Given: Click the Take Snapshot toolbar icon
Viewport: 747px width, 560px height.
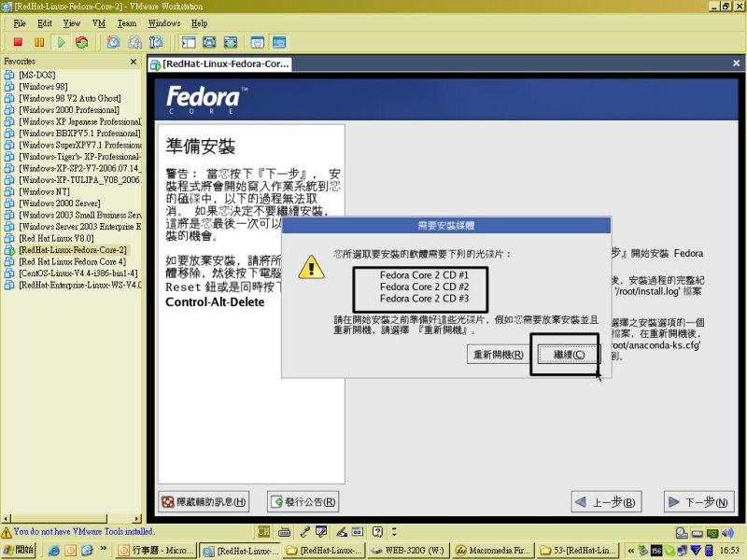Looking at the screenshot, I should pos(113,42).
